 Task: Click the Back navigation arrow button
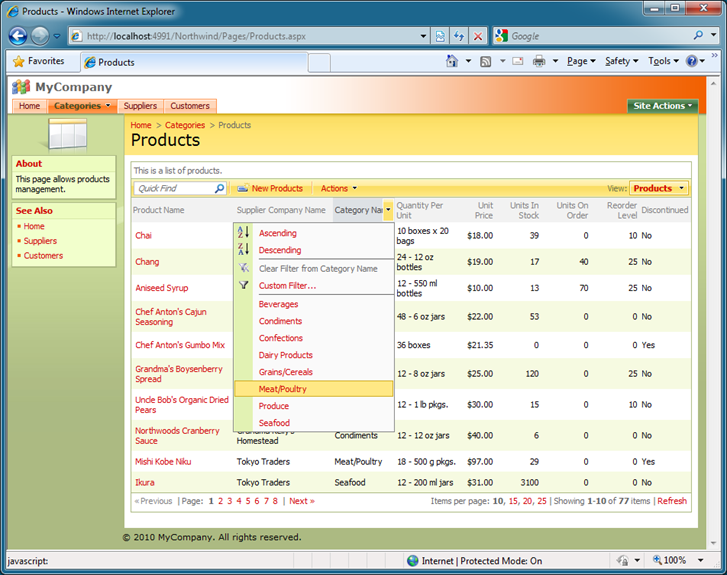tap(18, 36)
